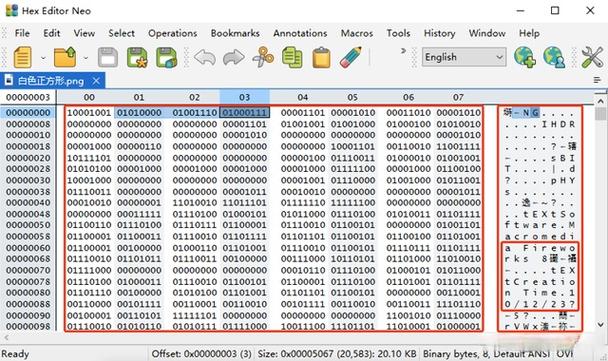Open the Bookmarks menu

pyautogui.click(x=235, y=33)
